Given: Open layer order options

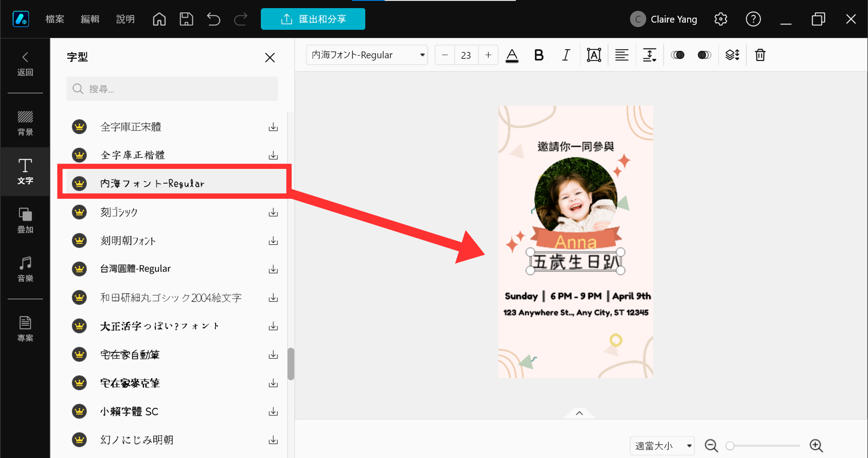Looking at the screenshot, I should (732, 55).
